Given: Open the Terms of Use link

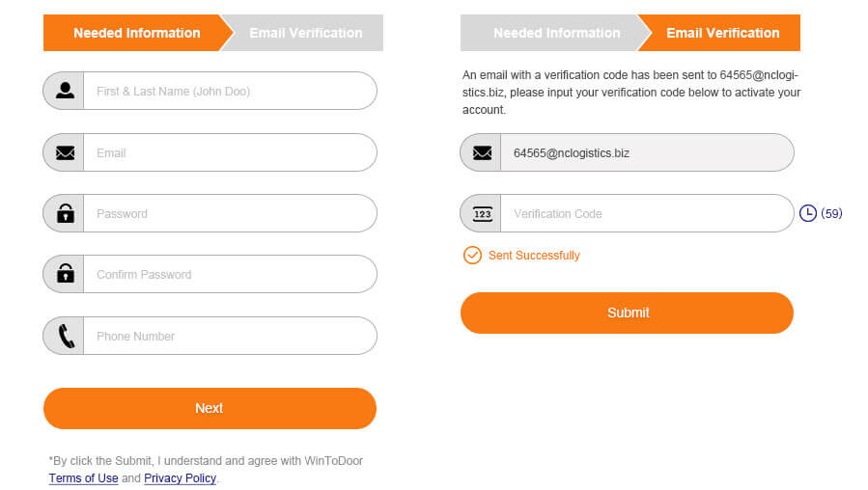Looking at the screenshot, I should 83,478.
